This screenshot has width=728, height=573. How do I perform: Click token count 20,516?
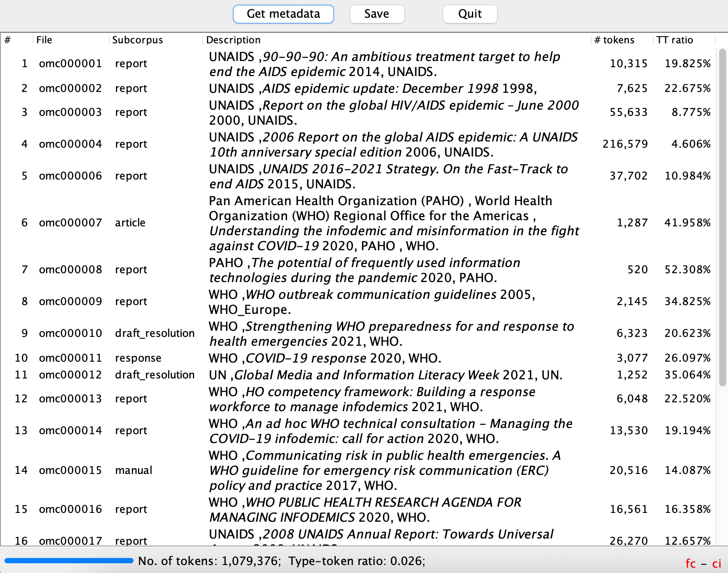point(628,470)
